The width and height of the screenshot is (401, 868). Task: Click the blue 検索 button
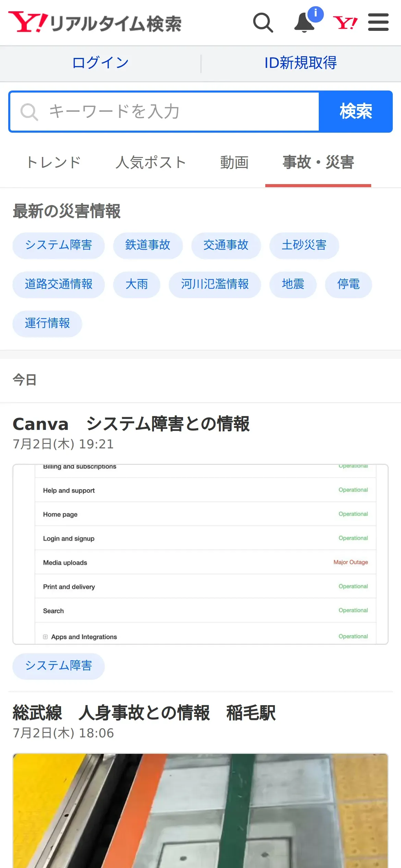[356, 111]
